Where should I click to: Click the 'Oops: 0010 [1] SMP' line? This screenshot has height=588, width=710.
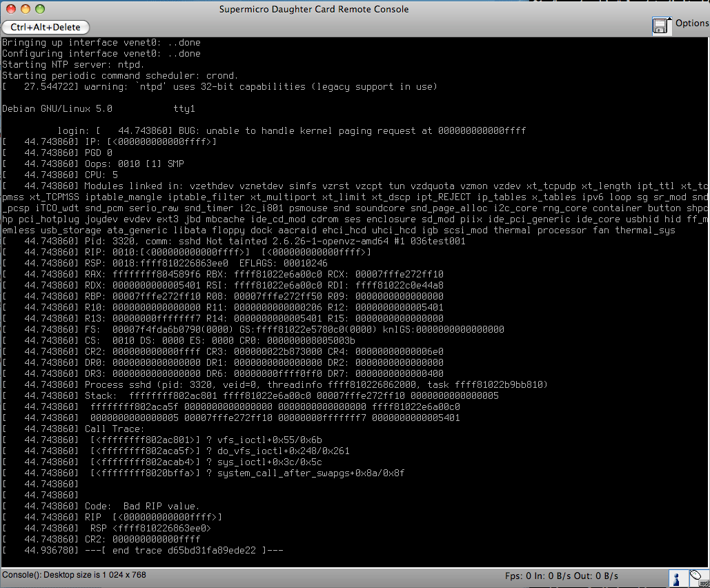pyautogui.click(x=134, y=164)
